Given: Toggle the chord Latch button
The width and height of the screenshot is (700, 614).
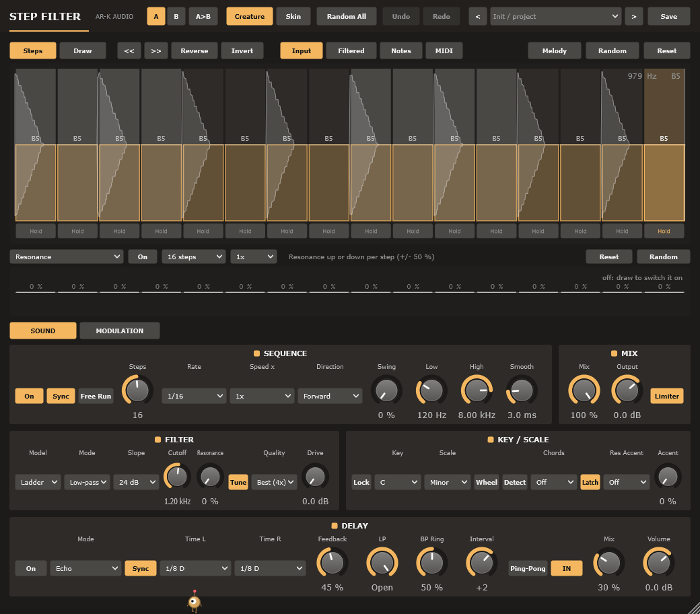Looking at the screenshot, I should pos(590,482).
